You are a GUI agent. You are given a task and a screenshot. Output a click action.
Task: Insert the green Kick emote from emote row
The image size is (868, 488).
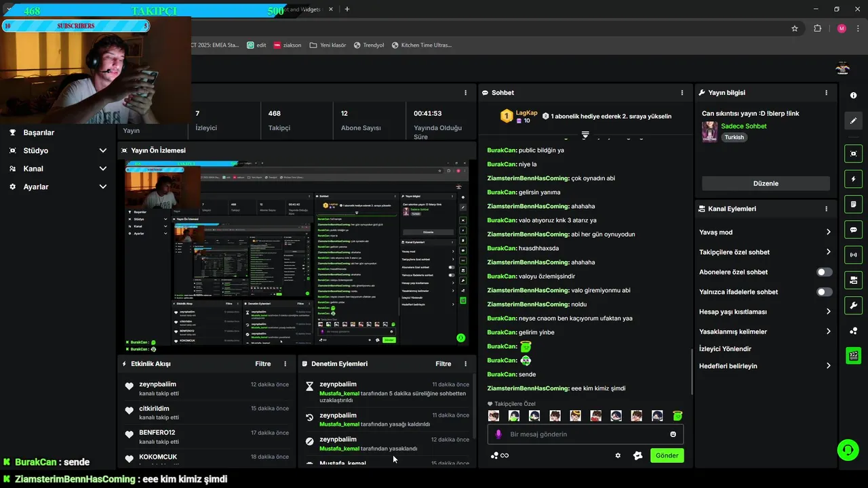[677, 415]
